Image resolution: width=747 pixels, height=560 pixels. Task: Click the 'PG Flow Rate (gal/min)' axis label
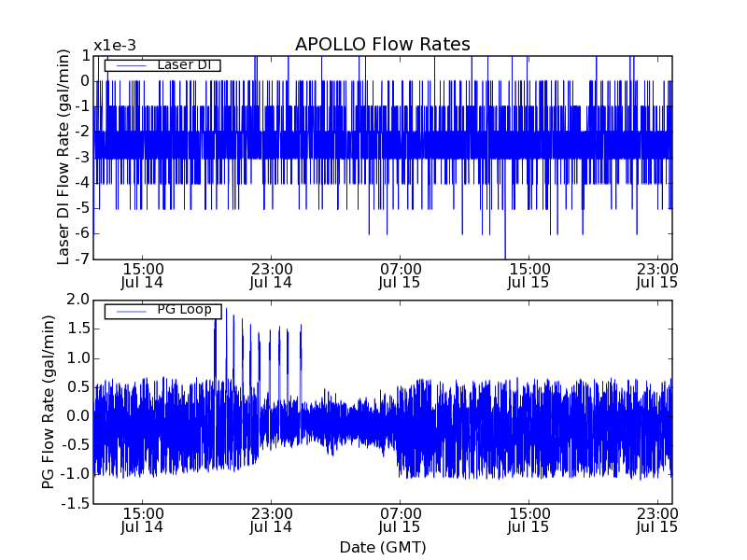pos(49,402)
